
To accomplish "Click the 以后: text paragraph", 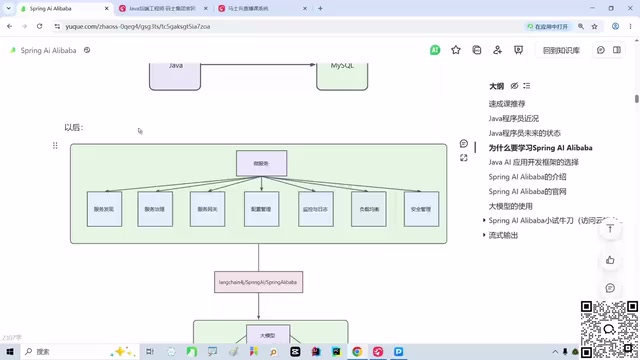I will pos(73,127).
